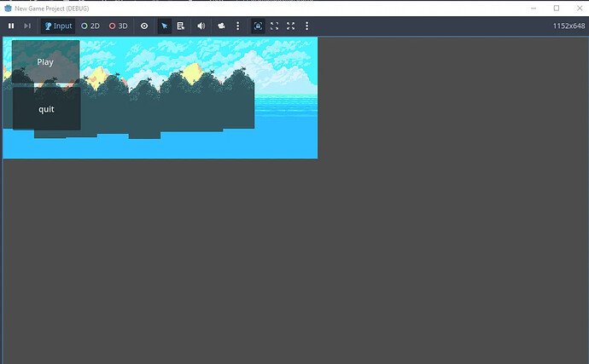Image resolution: width=589 pixels, height=364 pixels.
Task: Click the 1152x648 resolution label
Action: coord(568,26)
